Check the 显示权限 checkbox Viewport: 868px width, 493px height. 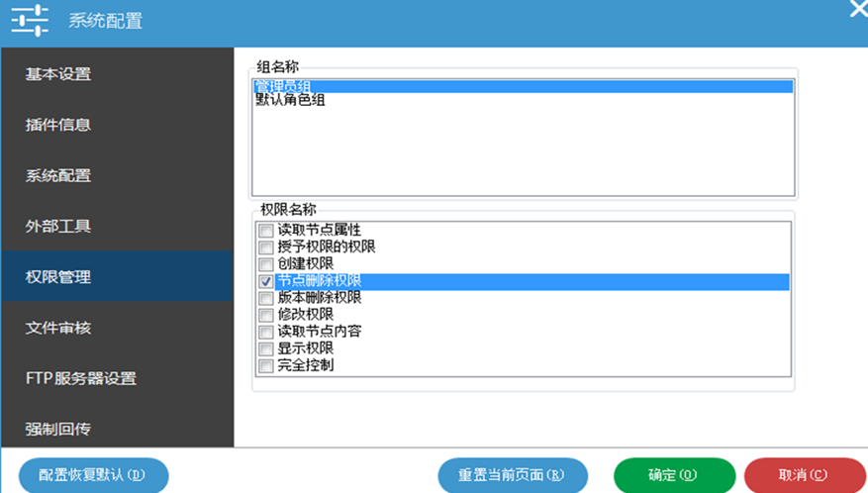coord(265,348)
